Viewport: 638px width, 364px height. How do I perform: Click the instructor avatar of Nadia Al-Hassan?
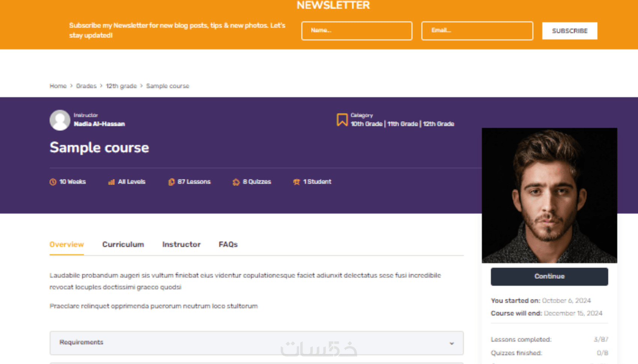point(60,120)
